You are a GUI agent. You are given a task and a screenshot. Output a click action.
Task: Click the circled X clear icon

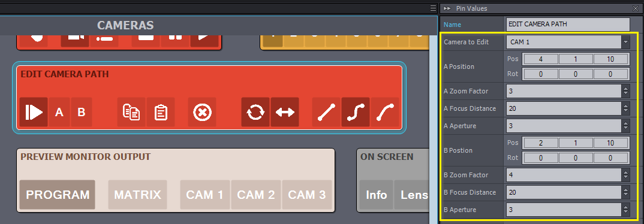(202, 112)
